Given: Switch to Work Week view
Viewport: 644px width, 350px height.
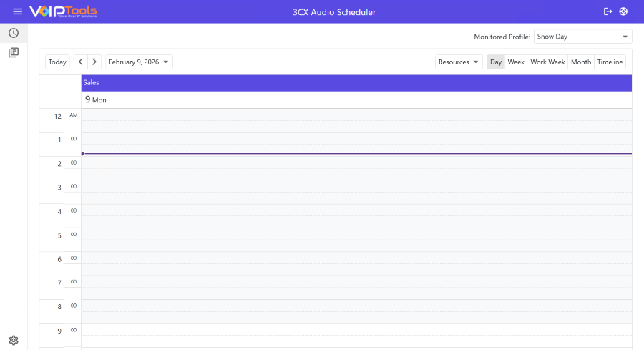Looking at the screenshot, I should (547, 62).
